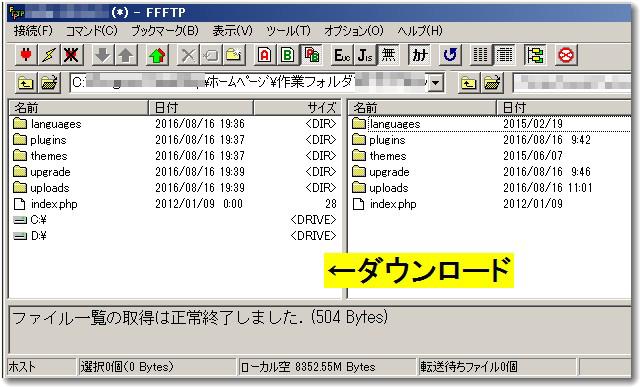Open the ブックマーク(B) menu
This screenshot has height=387, width=640.
pyautogui.click(x=164, y=31)
